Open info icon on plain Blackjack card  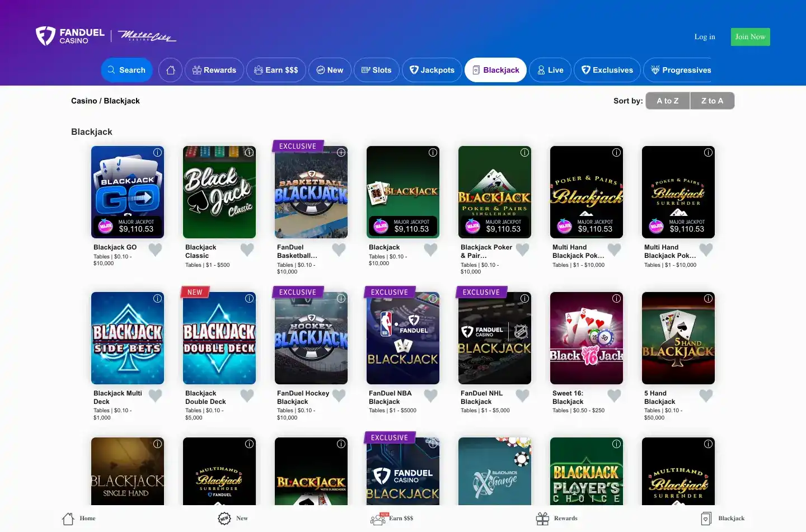pos(433,152)
